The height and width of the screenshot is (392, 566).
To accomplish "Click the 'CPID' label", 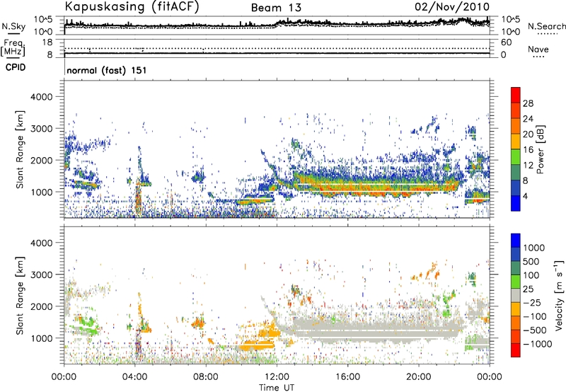I will pyautogui.click(x=16, y=67).
